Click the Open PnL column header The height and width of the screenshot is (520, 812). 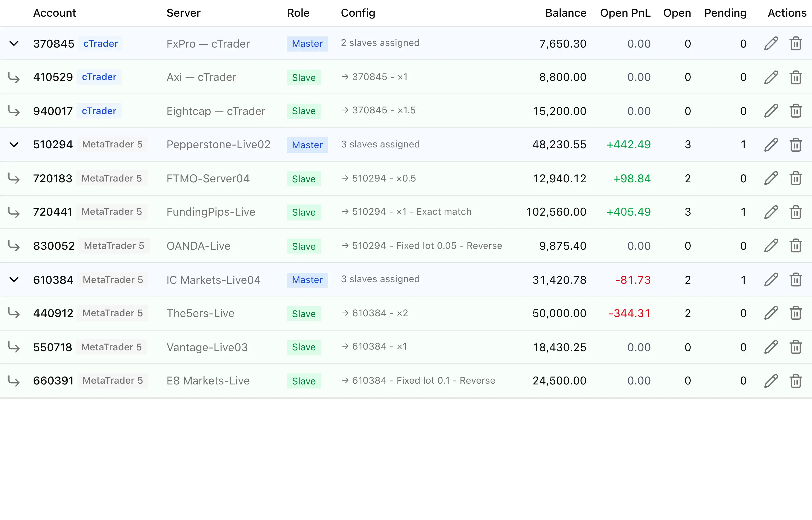tap(625, 13)
